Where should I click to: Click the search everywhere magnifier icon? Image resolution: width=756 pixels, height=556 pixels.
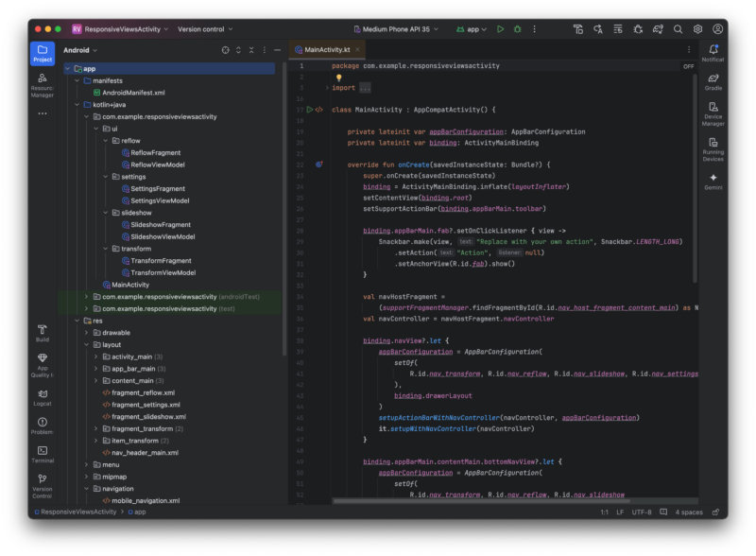tap(678, 29)
